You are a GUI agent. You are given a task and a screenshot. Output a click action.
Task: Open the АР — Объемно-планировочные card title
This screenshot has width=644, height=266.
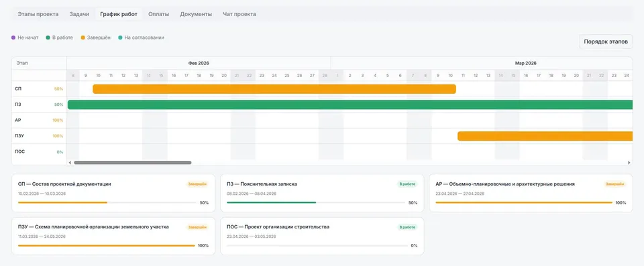pos(504,184)
